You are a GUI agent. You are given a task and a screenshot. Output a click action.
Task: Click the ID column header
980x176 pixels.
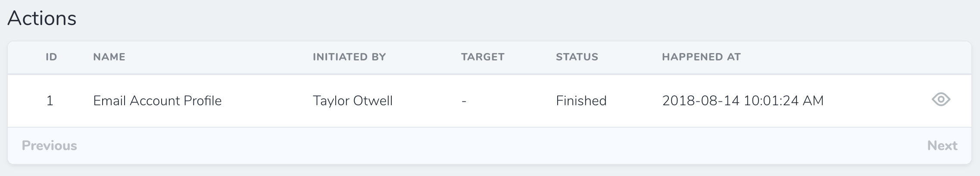[51, 57]
